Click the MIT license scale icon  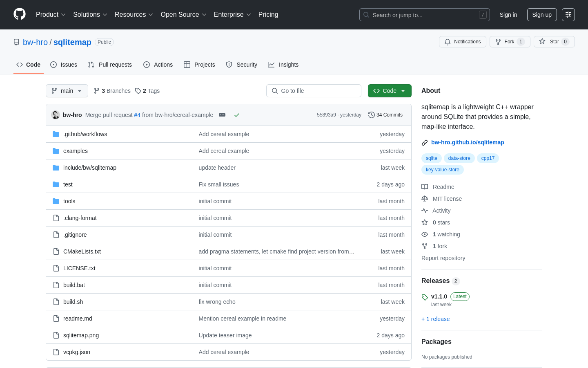425,199
